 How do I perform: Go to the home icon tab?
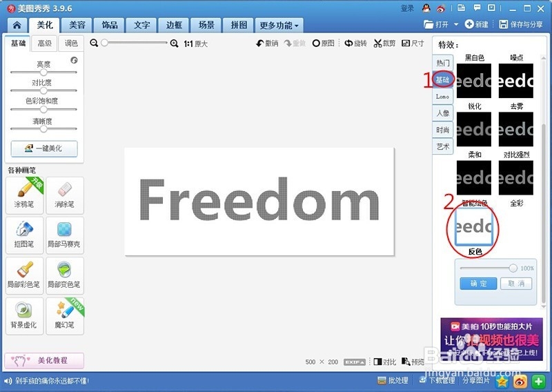tap(17, 26)
